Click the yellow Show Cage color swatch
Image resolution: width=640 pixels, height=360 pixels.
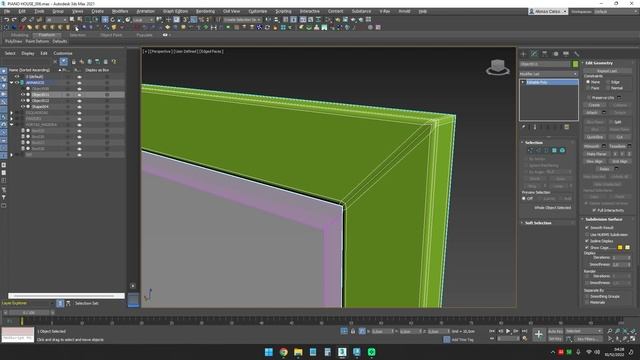pyautogui.click(x=620, y=247)
